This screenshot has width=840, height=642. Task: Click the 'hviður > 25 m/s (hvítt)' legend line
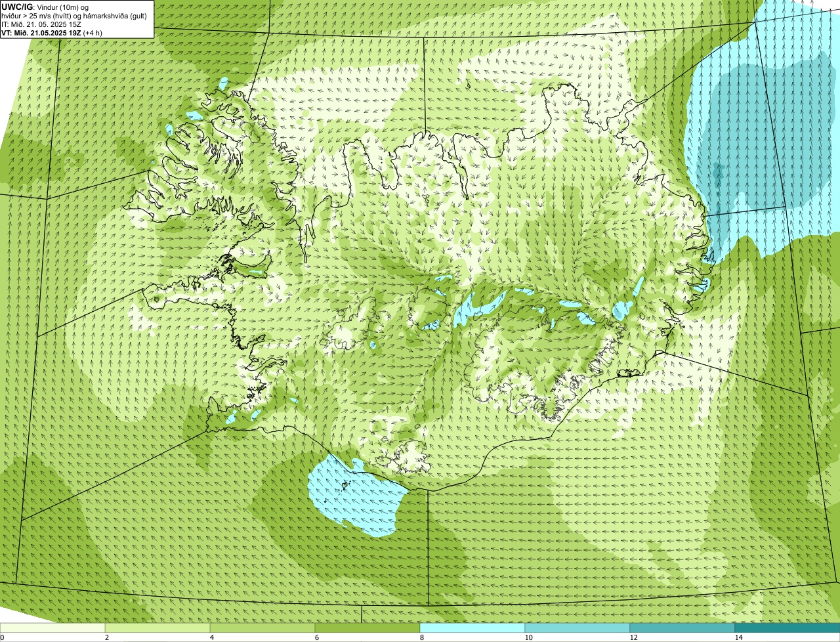(74, 15)
